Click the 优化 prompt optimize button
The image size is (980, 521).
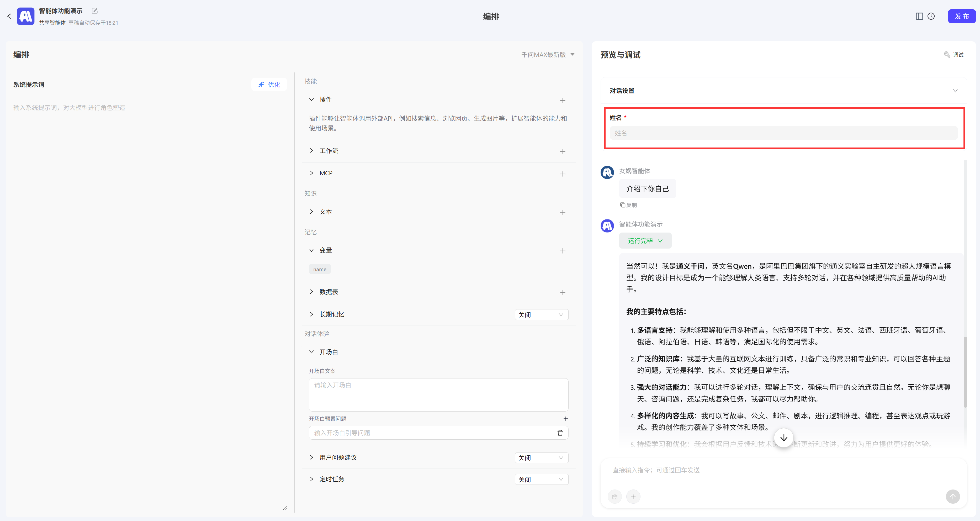(x=269, y=85)
